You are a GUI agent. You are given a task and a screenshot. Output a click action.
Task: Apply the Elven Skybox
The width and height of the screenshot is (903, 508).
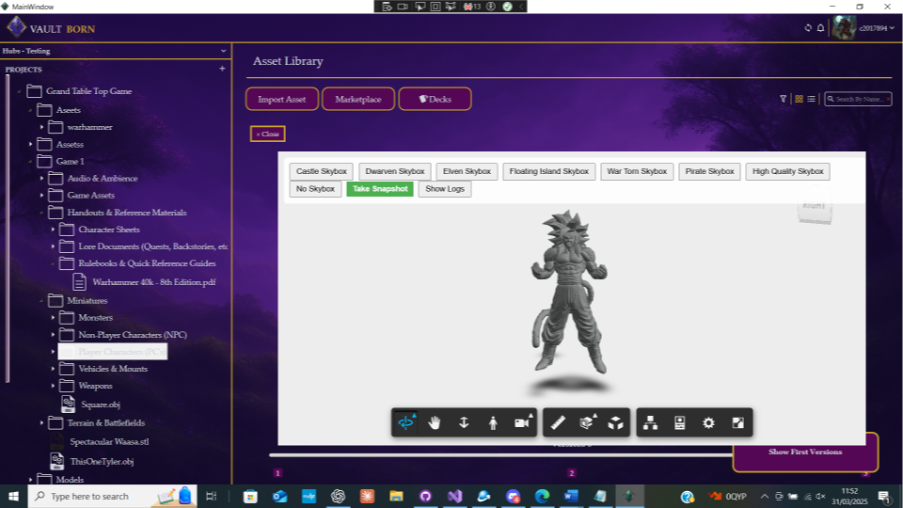466,172
